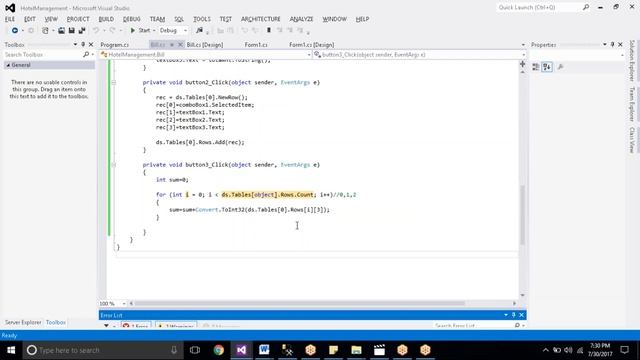Click the Start debugging button label
Viewport: 640px width, 360px height.
(x=144, y=31)
